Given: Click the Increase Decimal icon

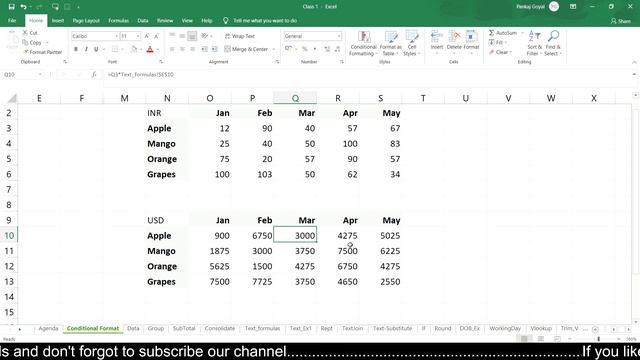Looking at the screenshot, I should coord(327,49).
